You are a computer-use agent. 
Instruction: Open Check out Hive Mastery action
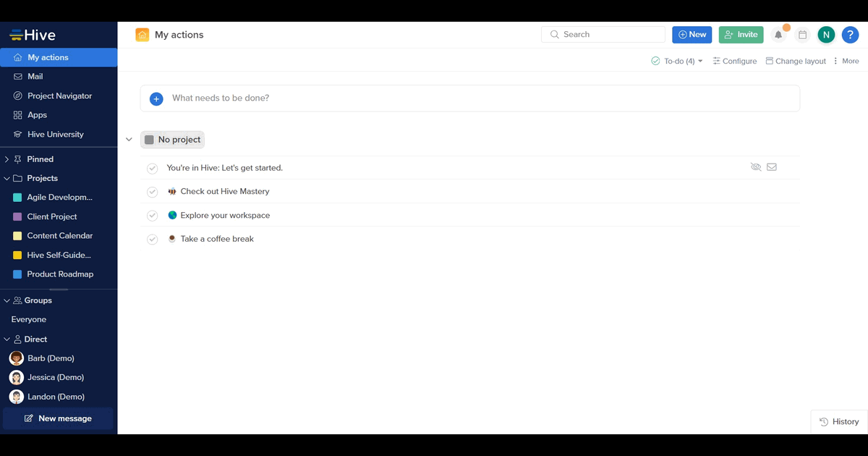[x=225, y=192]
